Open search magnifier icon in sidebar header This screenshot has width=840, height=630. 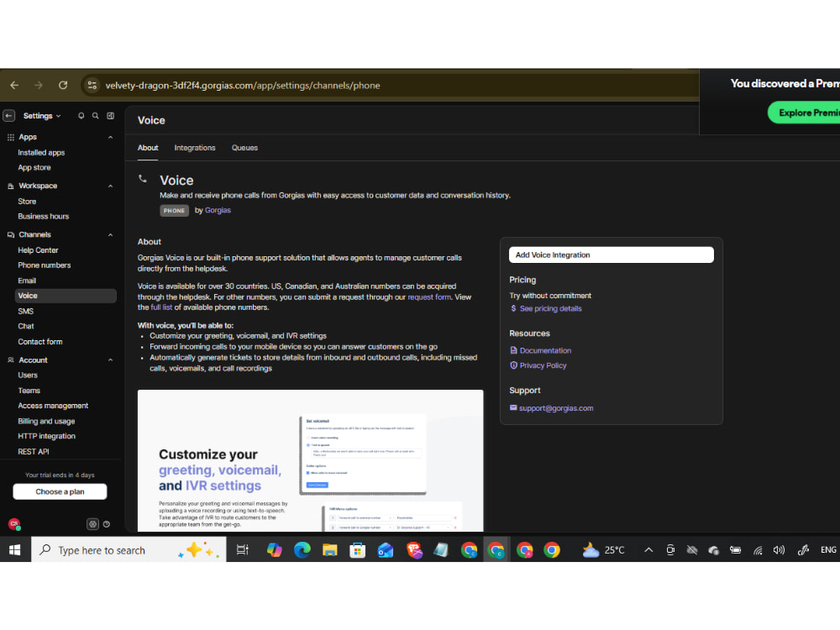96,116
